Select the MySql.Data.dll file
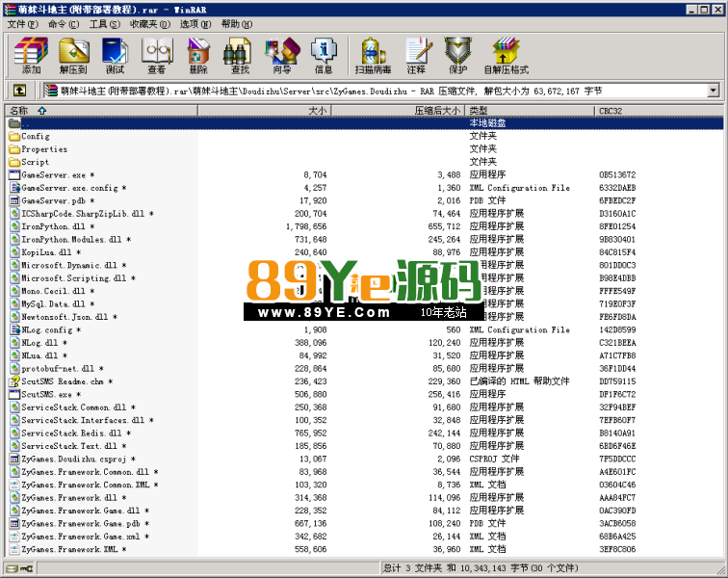This screenshot has width=728, height=578. coord(364,303)
